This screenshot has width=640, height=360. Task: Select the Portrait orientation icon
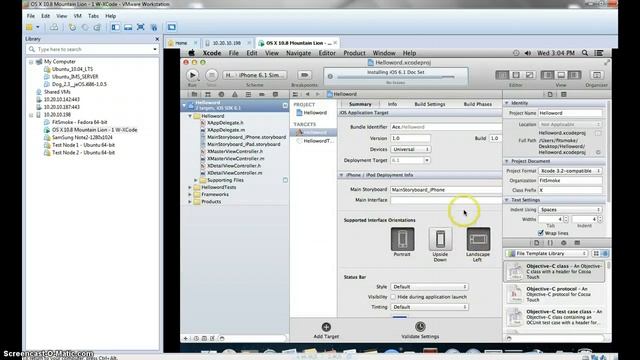[402, 239]
